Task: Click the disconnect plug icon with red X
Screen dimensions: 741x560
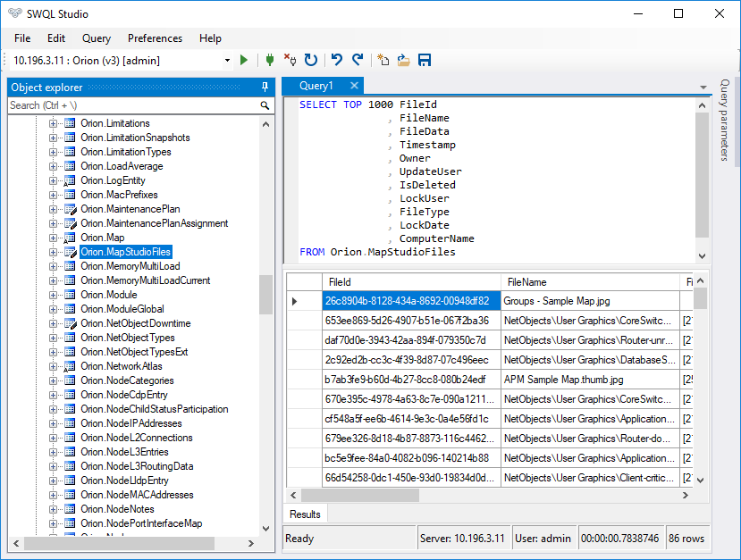Action: (x=291, y=60)
